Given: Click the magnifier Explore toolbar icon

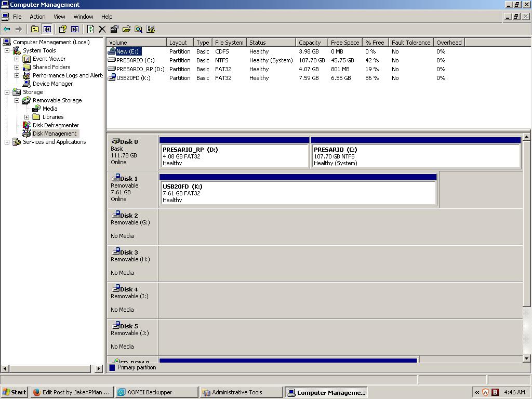Looking at the screenshot, I should [x=139, y=29].
